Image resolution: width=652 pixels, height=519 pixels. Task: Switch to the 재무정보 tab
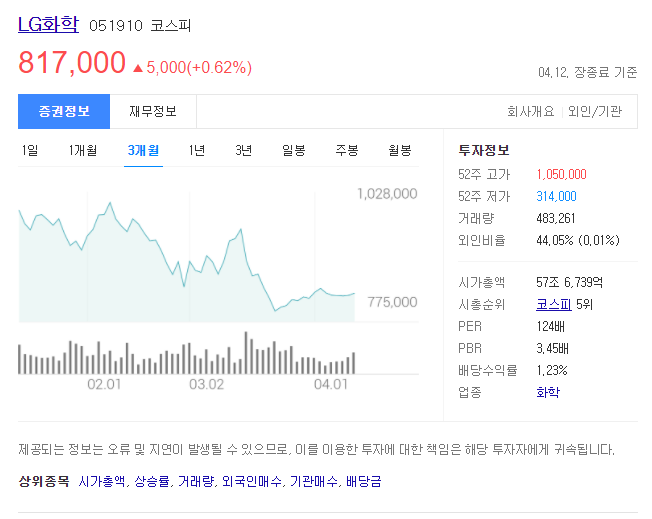click(x=153, y=111)
